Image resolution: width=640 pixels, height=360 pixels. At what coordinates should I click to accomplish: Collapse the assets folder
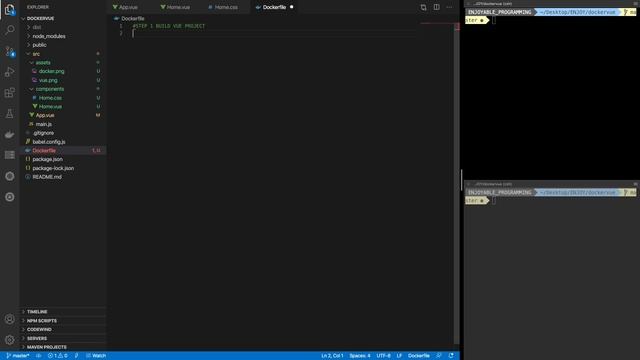point(43,62)
